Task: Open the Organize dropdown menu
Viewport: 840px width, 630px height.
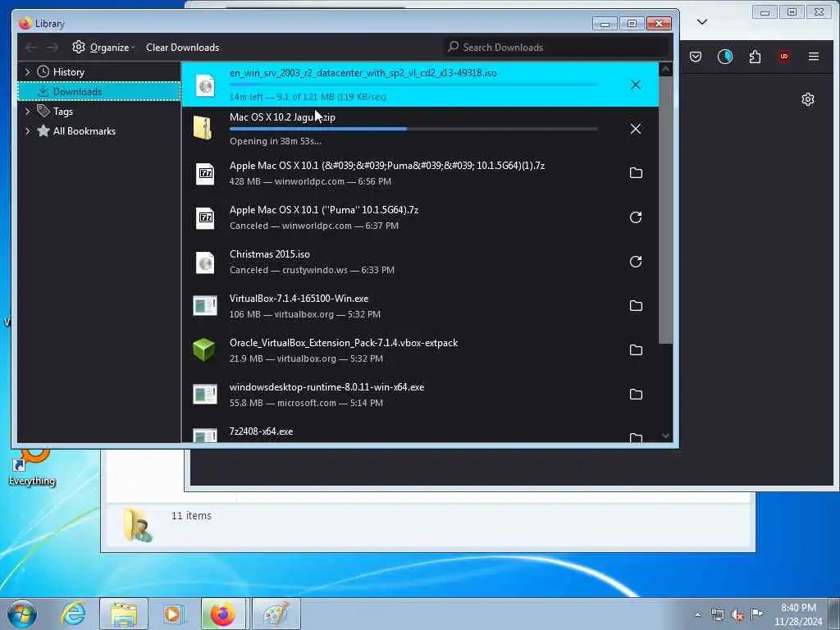Action: coord(104,48)
